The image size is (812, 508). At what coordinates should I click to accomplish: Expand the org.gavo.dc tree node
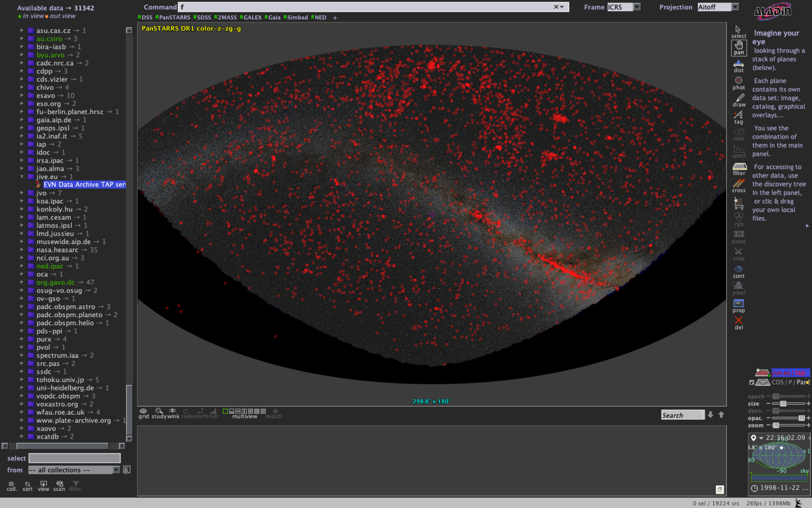tap(22, 282)
